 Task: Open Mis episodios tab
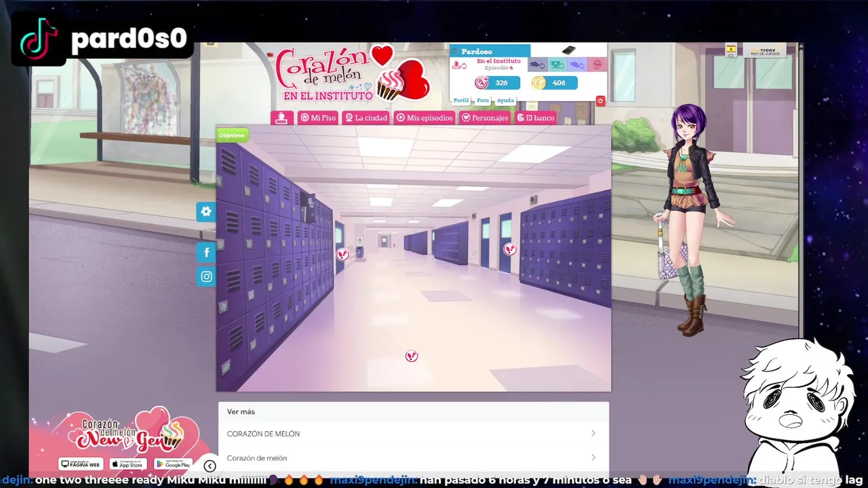[425, 118]
